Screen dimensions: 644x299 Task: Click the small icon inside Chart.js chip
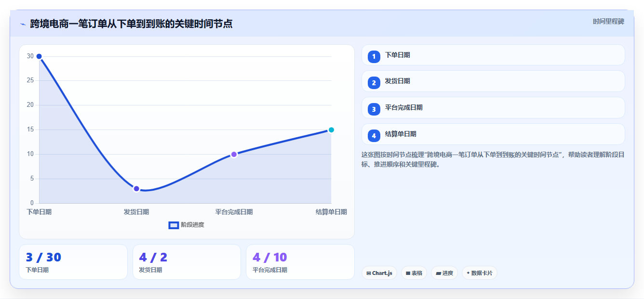point(369,273)
